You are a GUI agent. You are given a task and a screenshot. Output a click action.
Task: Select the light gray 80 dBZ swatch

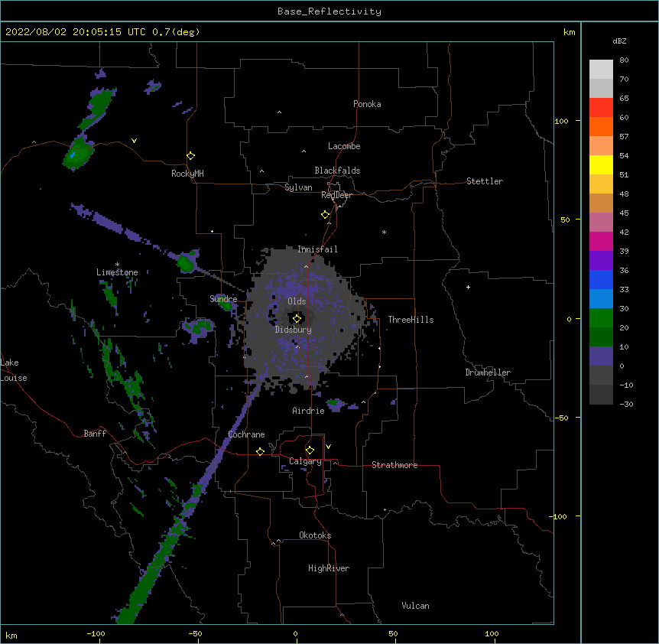pyautogui.click(x=601, y=69)
